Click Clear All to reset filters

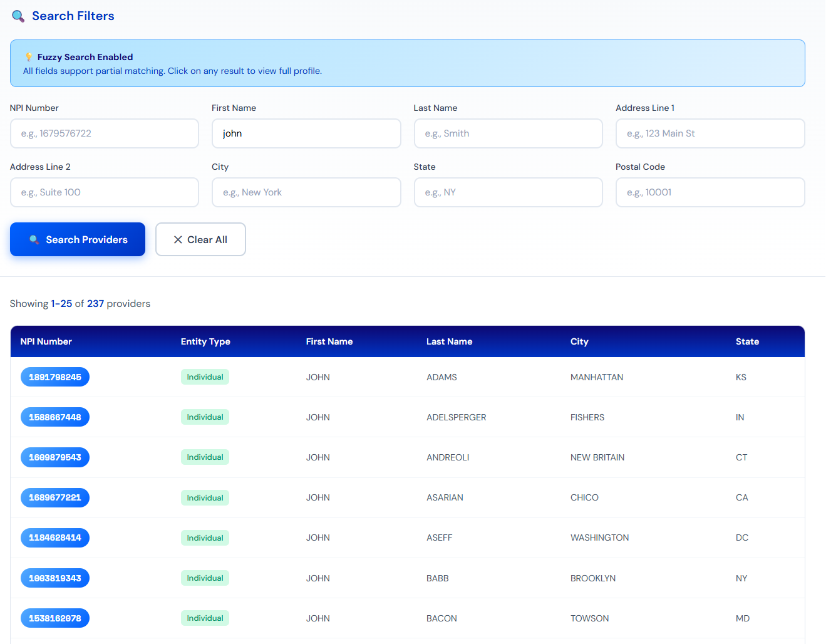pos(200,239)
